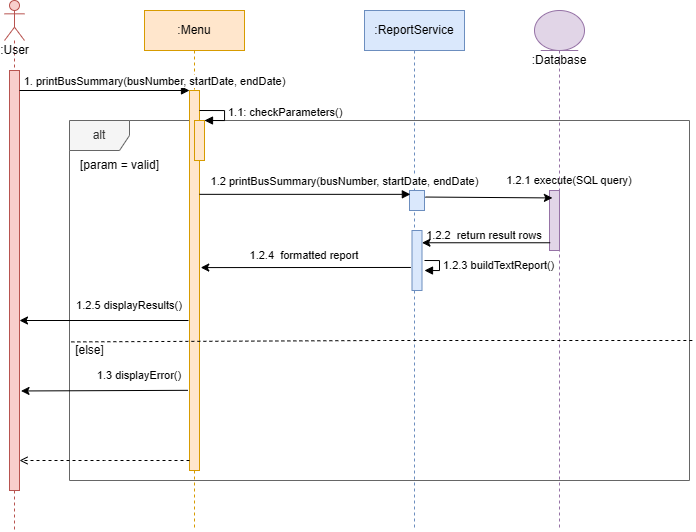Click the :ReportService lifeline header box

tap(413, 30)
